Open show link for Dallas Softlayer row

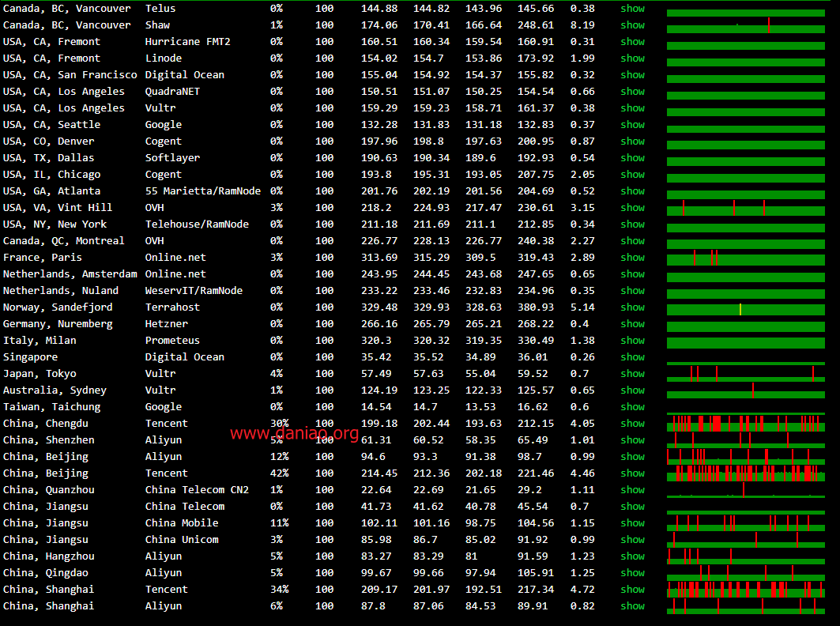tap(632, 158)
